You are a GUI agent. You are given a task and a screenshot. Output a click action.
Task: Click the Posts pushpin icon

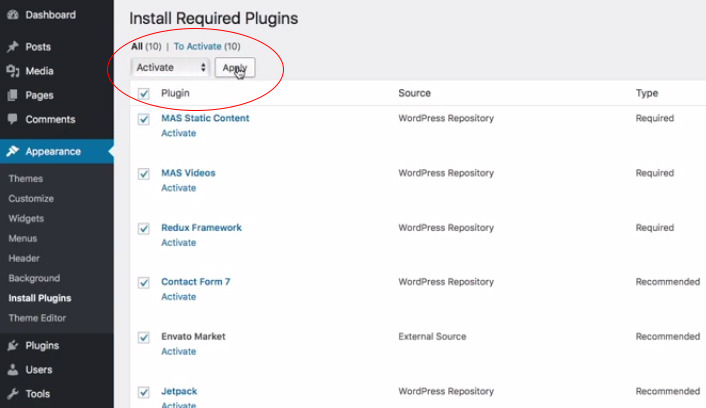click(13, 46)
